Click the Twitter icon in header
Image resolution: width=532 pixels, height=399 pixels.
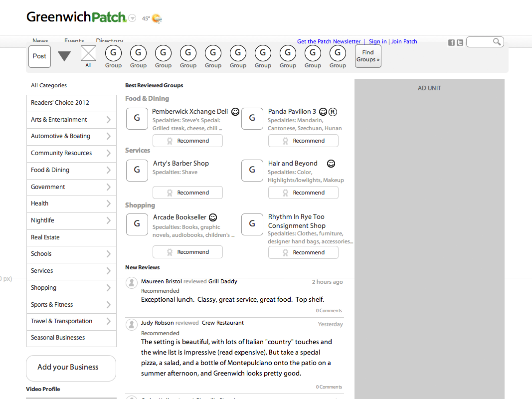pyautogui.click(x=460, y=42)
